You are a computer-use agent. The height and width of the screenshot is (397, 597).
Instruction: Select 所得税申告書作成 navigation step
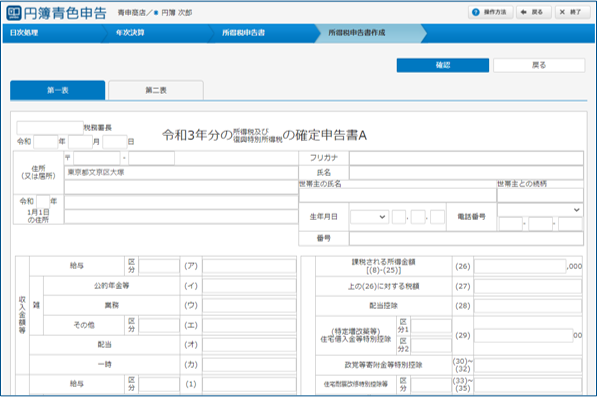371,33
